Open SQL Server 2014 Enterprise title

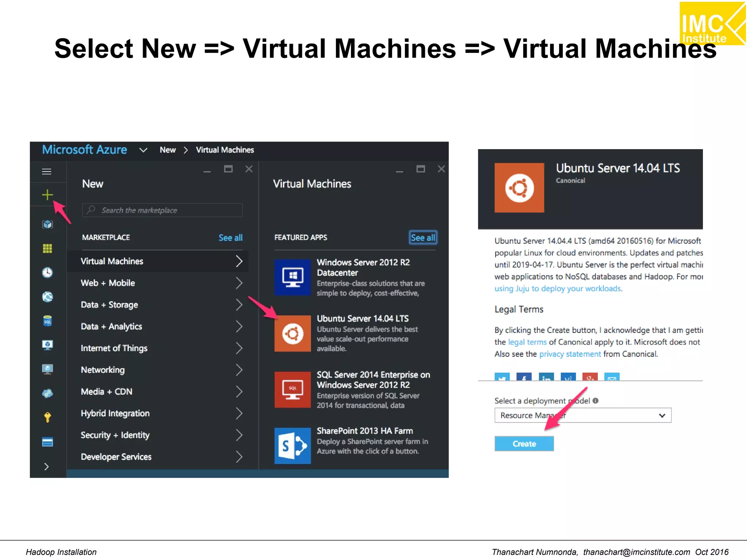[x=373, y=380]
